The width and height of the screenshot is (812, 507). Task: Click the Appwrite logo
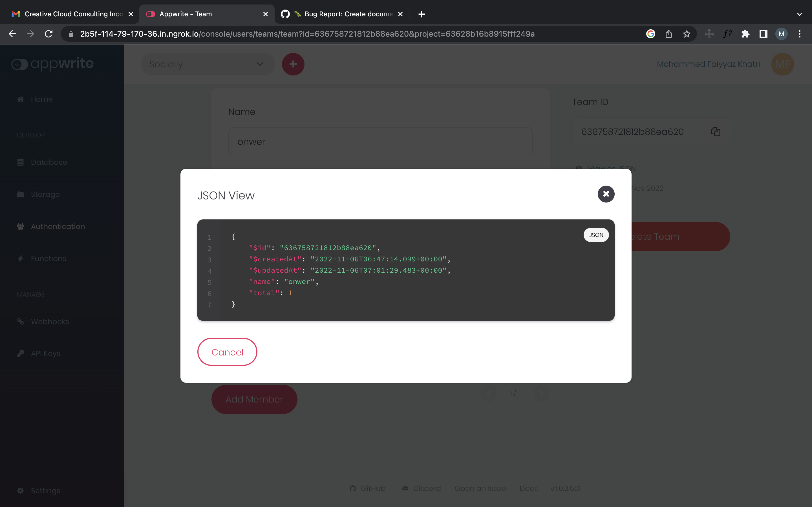(x=52, y=64)
